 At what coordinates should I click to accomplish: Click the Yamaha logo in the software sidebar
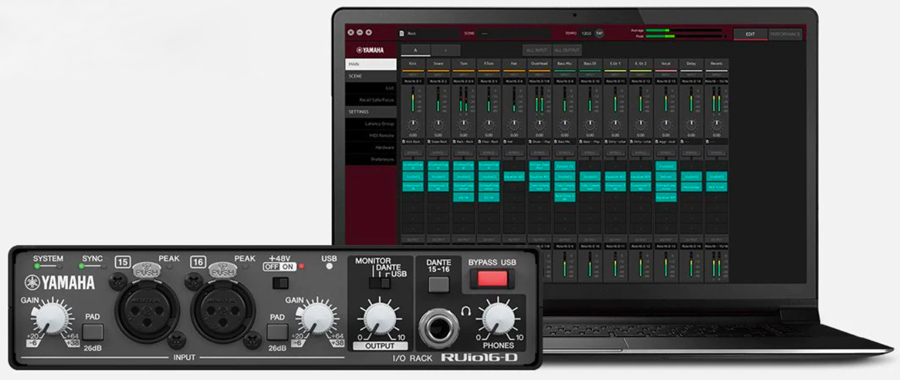[x=370, y=50]
